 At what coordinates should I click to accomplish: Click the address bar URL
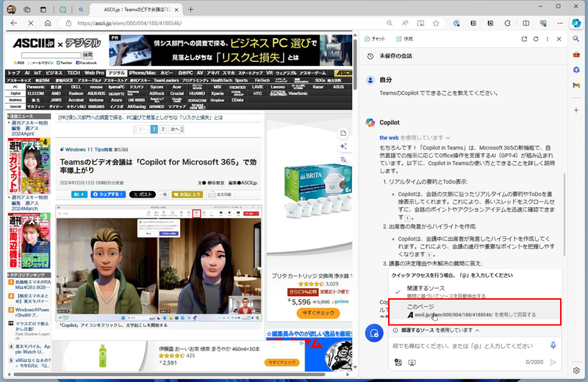pyautogui.click(x=129, y=24)
